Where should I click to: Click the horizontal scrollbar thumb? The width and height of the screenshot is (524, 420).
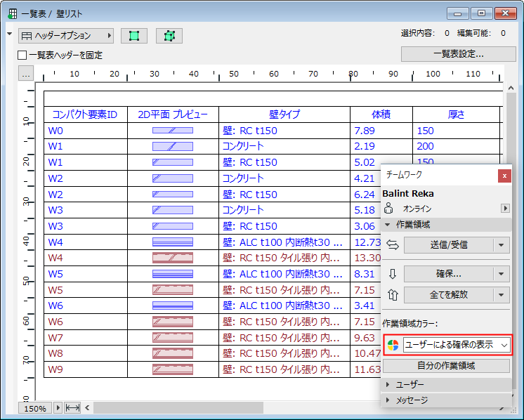(x=178, y=407)
